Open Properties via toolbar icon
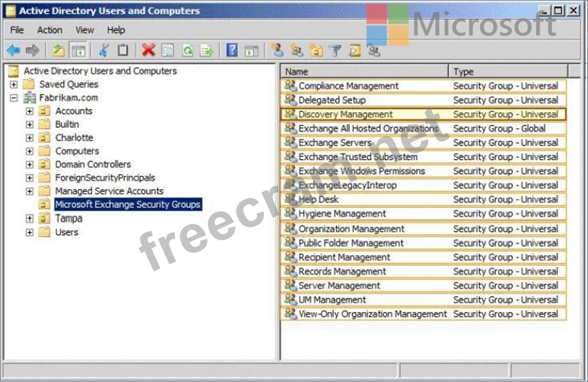The height and width of the screenshot is (382, 588). pyautogui.click(x=168, y=51)
